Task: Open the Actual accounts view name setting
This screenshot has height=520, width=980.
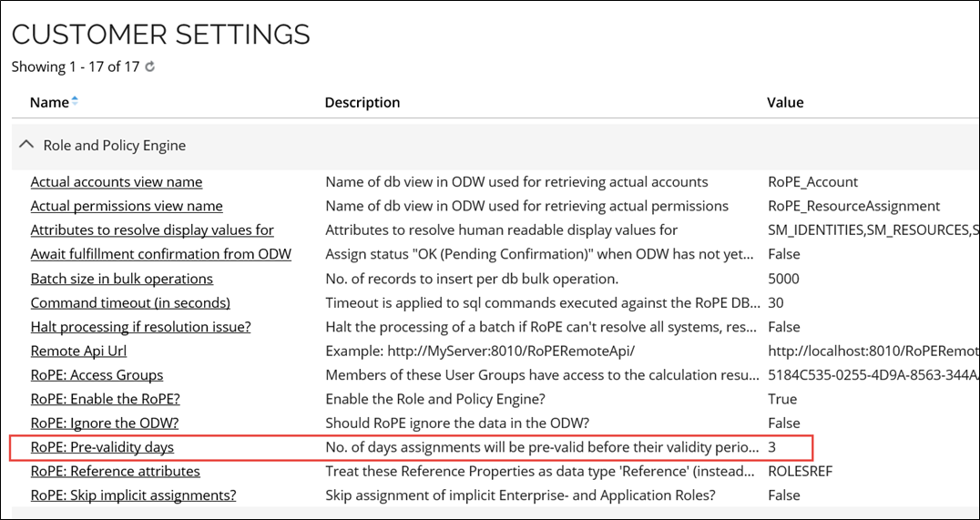Action: (x=117, y=182)
